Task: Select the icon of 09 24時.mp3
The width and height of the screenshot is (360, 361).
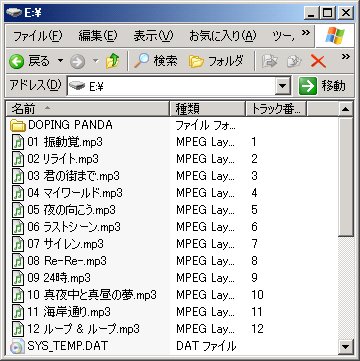Action: click(x=18, y=279)
